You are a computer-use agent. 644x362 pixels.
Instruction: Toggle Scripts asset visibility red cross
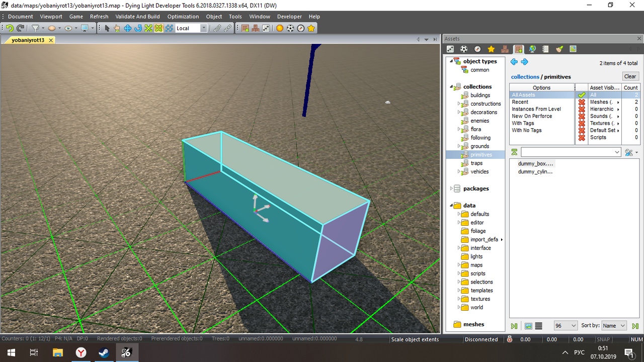click(582, 137)
